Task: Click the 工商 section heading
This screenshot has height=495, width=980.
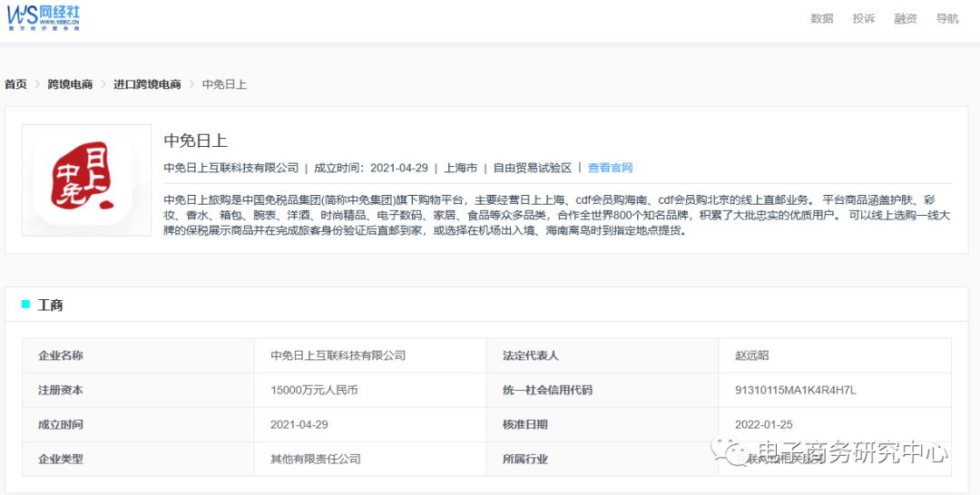Action: click(50, 306)
